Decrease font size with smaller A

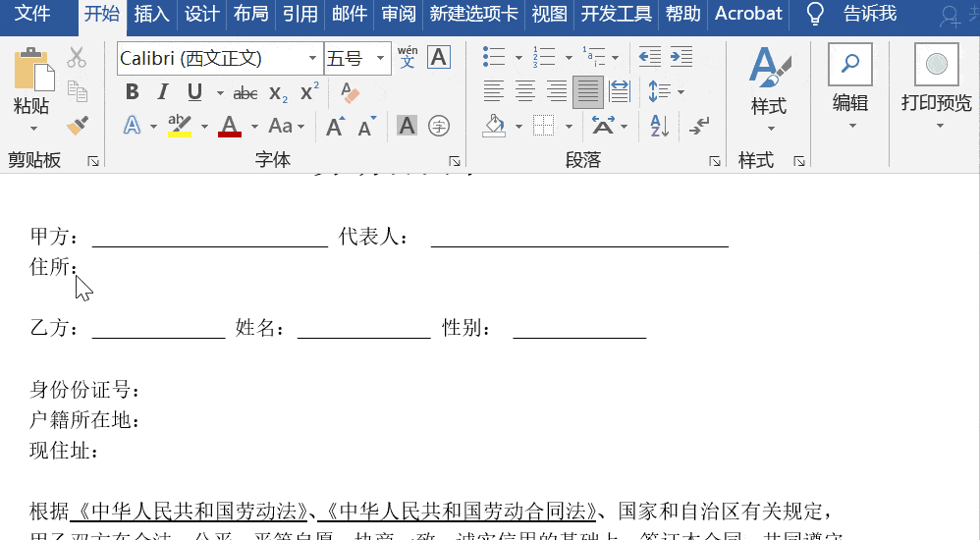coord(367,126)
